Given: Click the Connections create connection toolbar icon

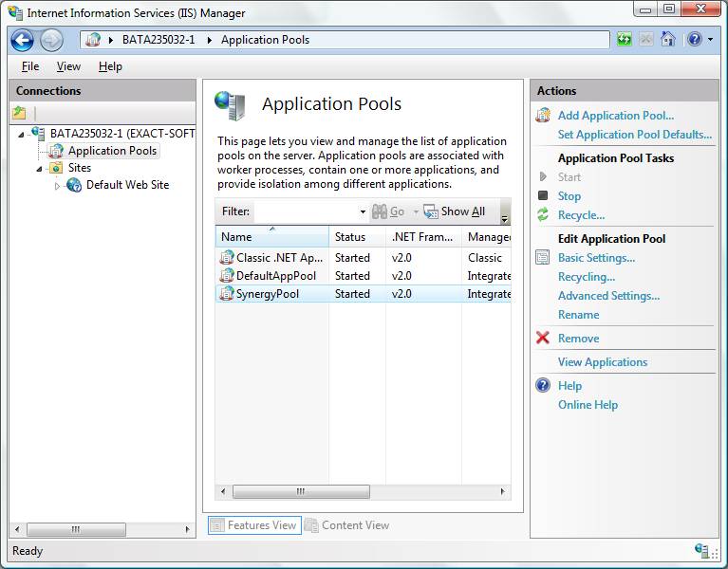Looking at the screenshot, I should tap(20, 113).
